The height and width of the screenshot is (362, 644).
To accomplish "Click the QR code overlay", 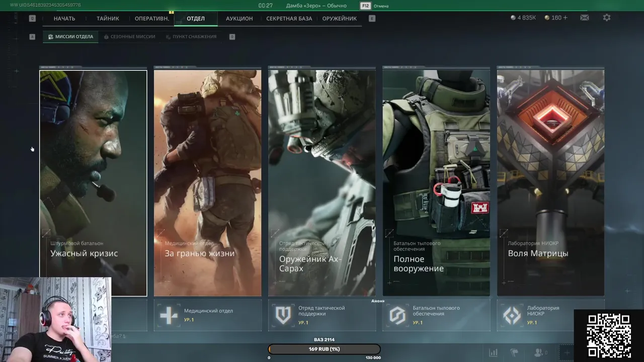I will (609, 335).
